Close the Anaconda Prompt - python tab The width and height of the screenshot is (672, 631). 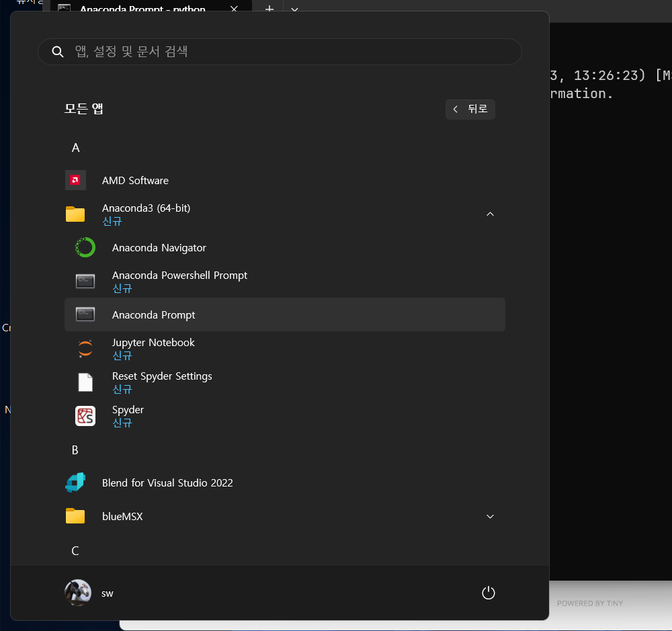[x=234, y=9]
